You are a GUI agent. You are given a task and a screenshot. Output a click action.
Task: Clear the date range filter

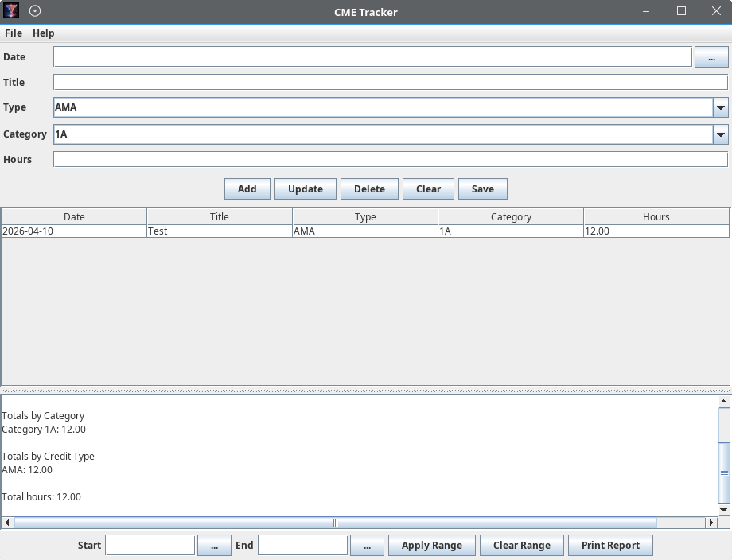(x=521, y=545)
